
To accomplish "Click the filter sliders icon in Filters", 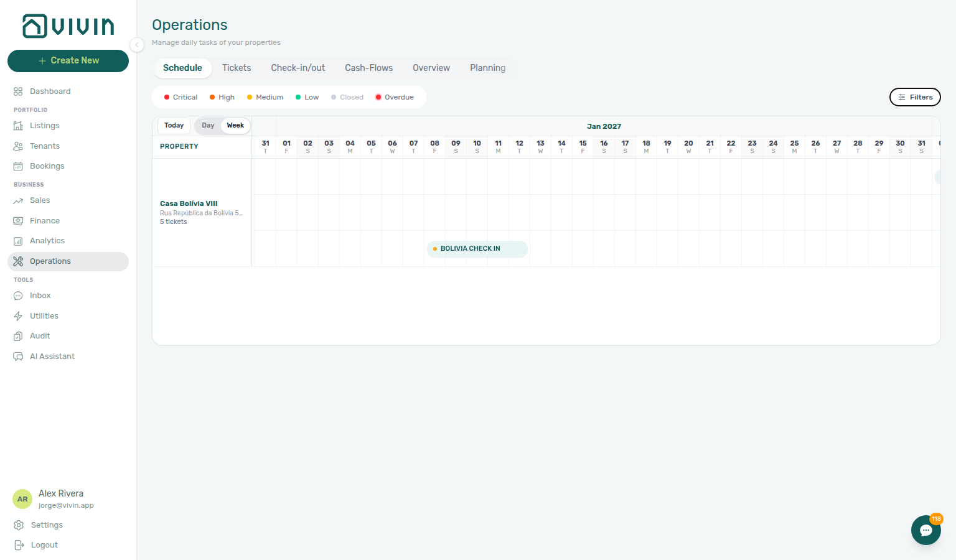I will pyautogui.click(x=902, y=97).
